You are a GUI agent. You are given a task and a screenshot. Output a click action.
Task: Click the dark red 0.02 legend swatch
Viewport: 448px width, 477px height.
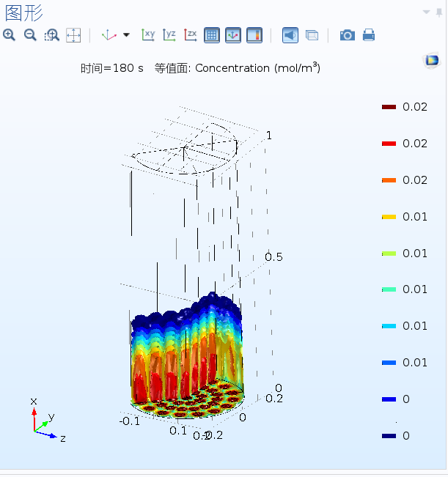click(389, 107)
